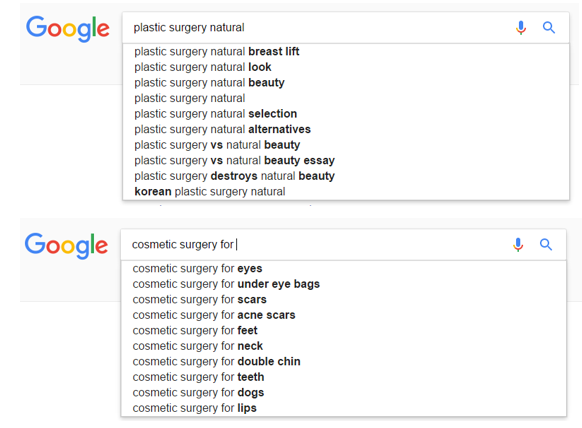Choose "cosmetic surgery for acne scars" suggestion

coord(343,315)
